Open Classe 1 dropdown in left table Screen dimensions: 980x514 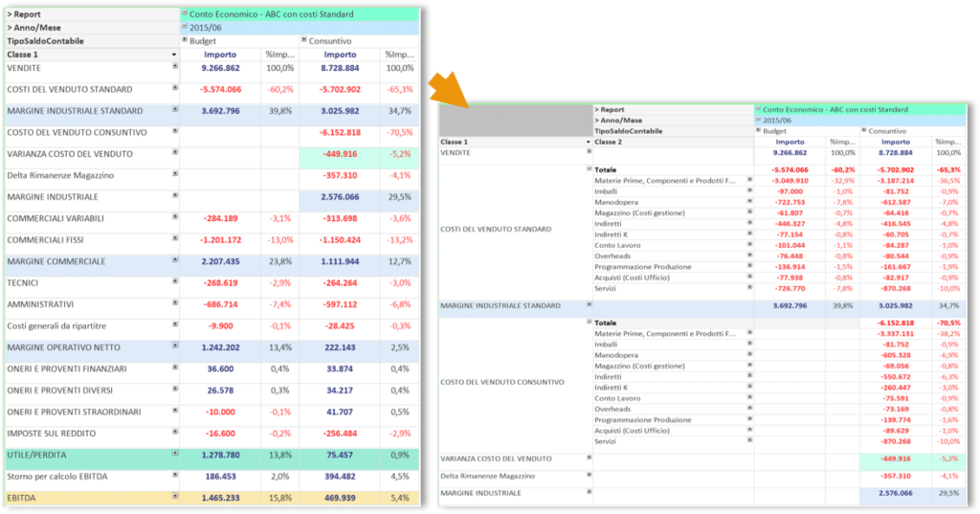point(174,55)
